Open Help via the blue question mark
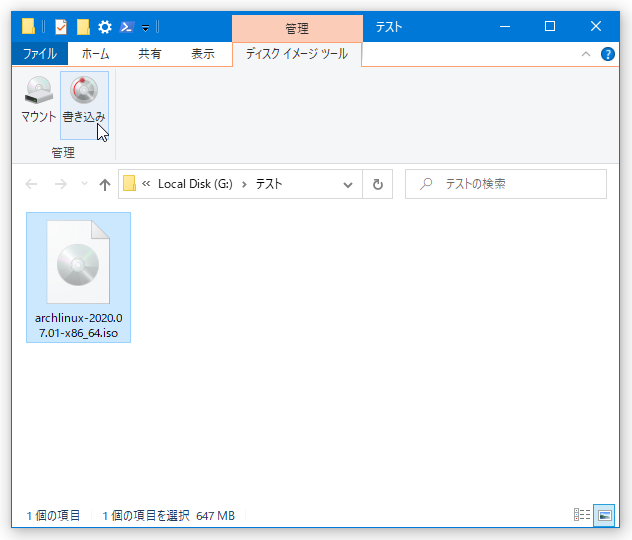The width and height of the screenshot is (632, 540). 607,54
